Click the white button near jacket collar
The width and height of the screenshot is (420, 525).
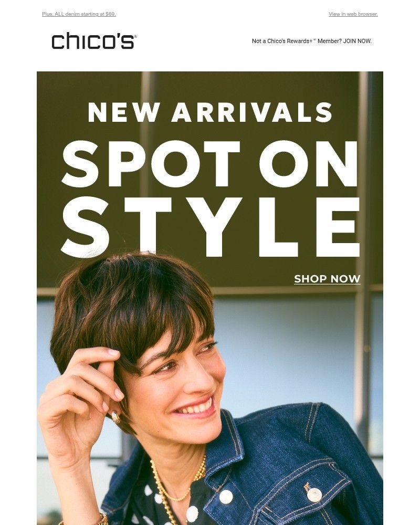click(x=226, y=496)
